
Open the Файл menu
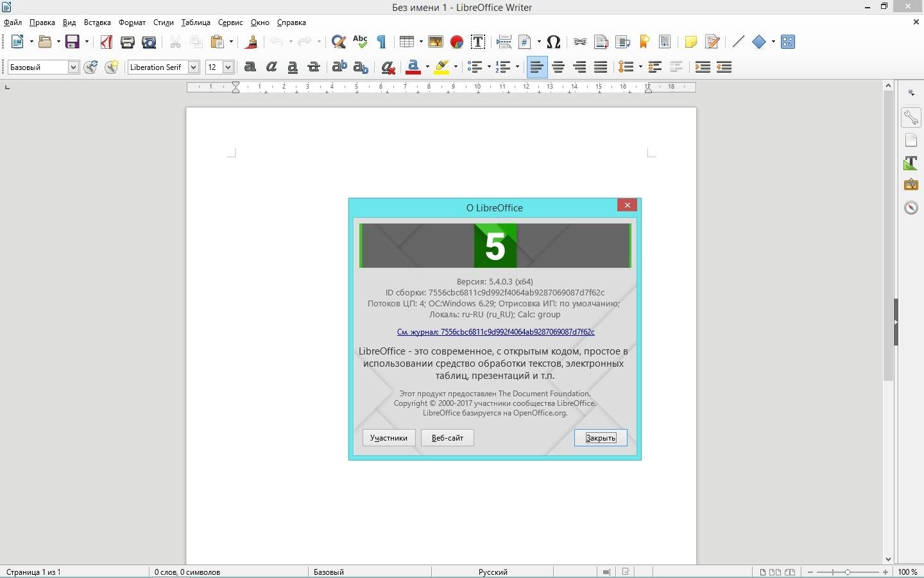[x=13, y=22]
